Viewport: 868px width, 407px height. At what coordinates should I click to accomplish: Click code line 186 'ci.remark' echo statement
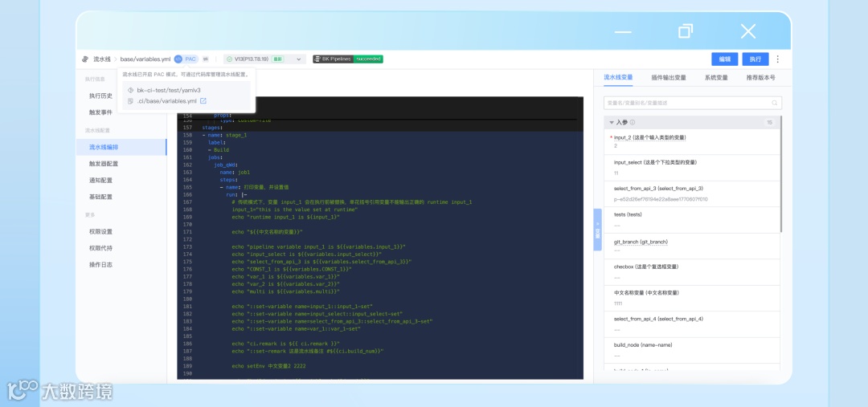285,344
